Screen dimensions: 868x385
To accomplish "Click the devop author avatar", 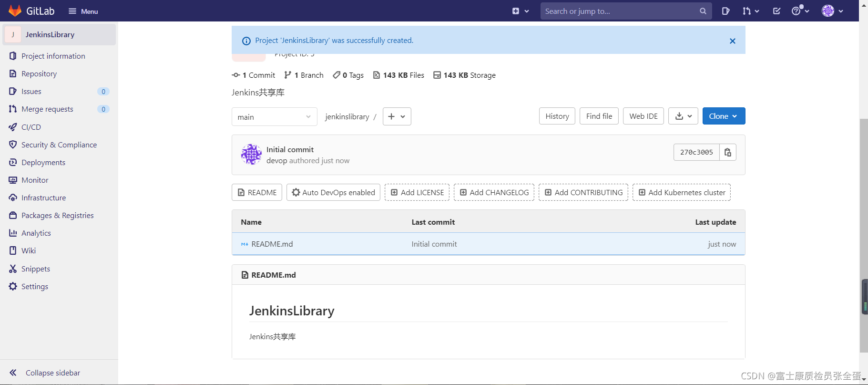I will 251,155.
